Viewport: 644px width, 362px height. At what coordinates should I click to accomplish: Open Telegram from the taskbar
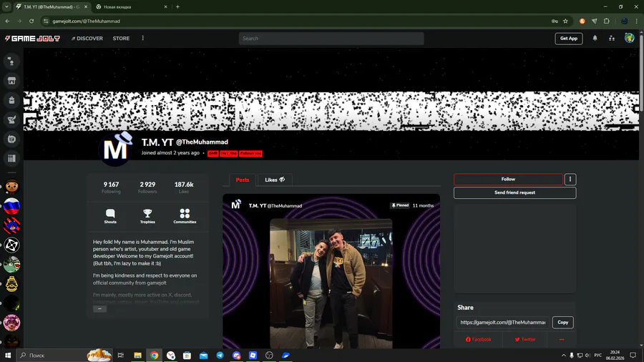click(220, 355)
